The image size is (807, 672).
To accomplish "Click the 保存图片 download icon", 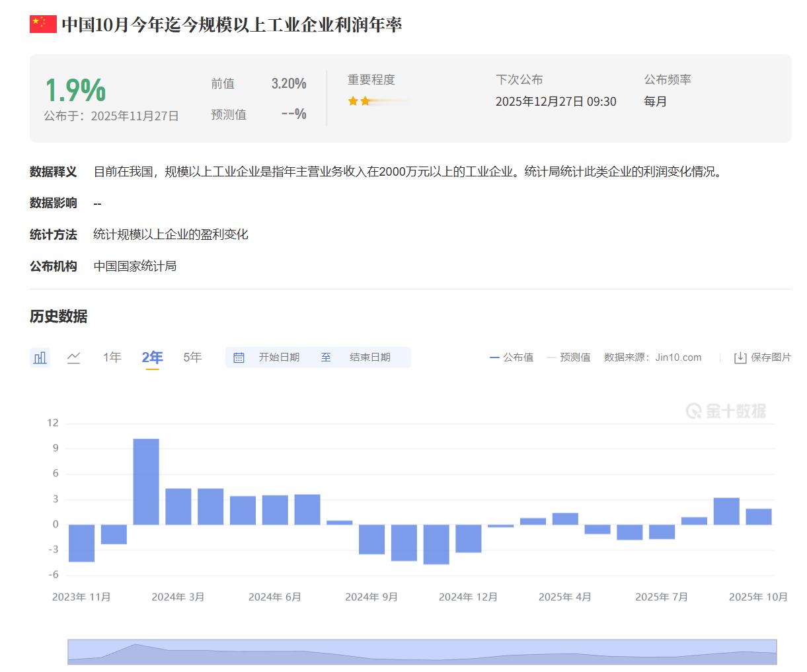I will 740,357.
